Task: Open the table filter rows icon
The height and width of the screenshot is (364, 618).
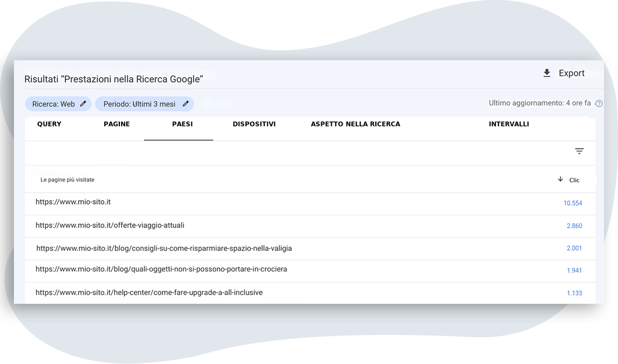Action: click(580, 151)
